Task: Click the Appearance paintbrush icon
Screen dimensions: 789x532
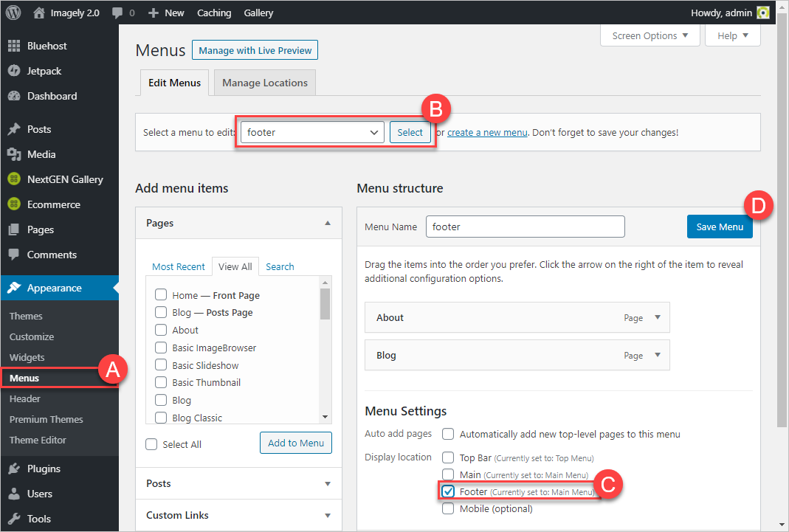Action: click(14, 288)
